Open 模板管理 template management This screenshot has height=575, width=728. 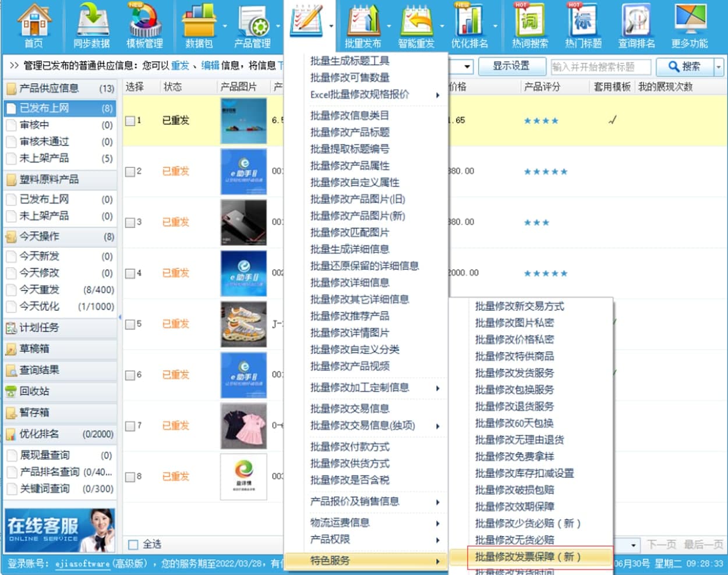click(x=144, y=26)
